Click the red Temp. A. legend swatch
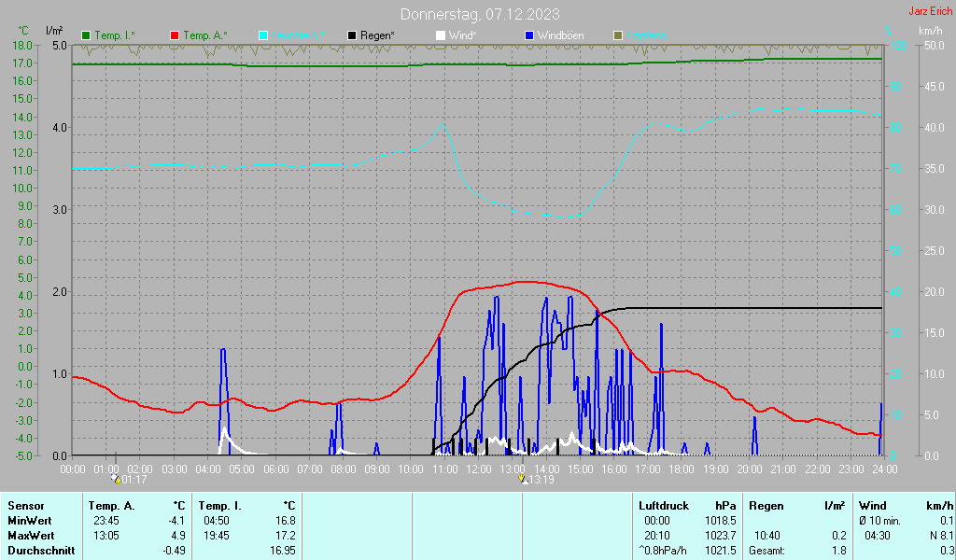The width and height of the screenshot is (956, 560). pos(175,35)
